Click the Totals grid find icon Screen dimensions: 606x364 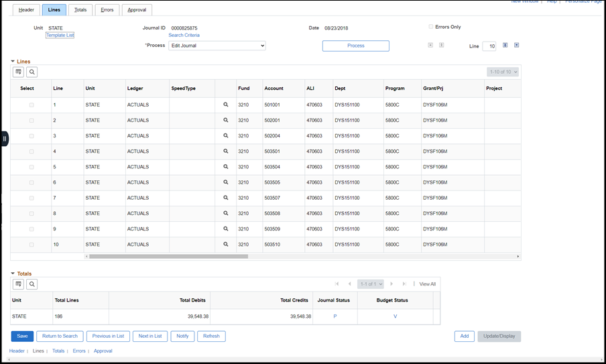pos(32,284)
